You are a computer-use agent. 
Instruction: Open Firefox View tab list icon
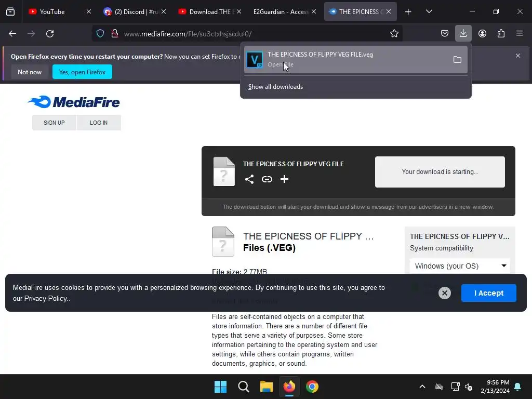(10, 11)
